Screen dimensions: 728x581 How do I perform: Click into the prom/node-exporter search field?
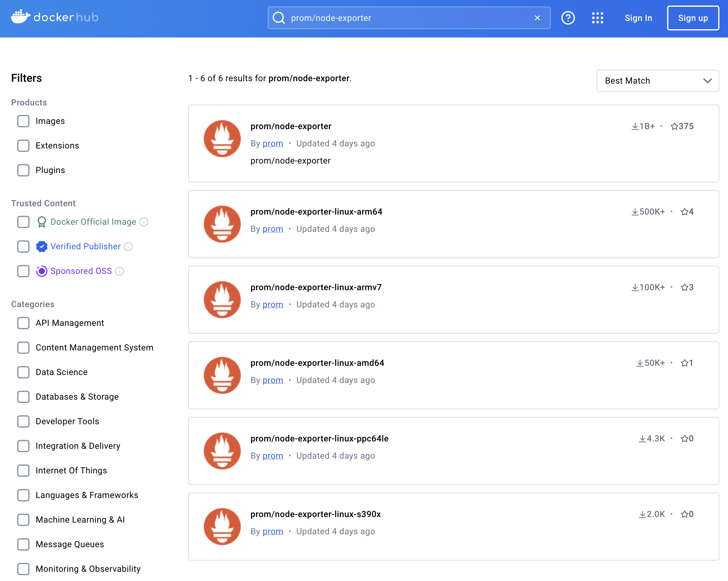pos(405,18)
